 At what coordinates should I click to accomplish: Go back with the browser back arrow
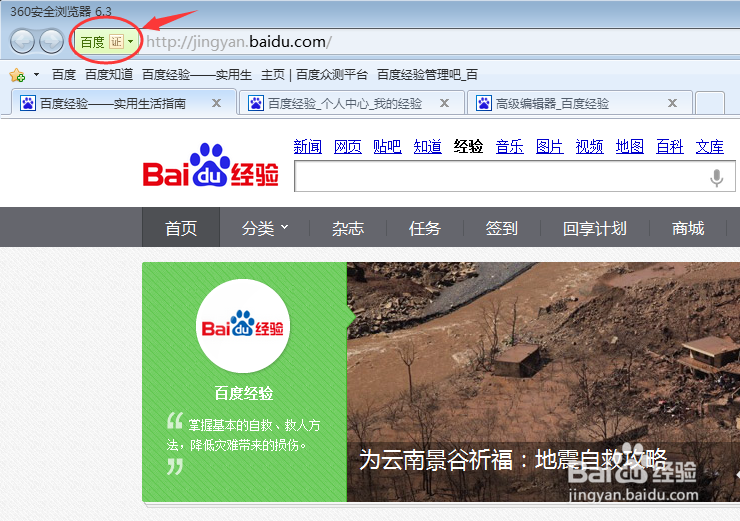pyautogui.click(x=22, y=42)
